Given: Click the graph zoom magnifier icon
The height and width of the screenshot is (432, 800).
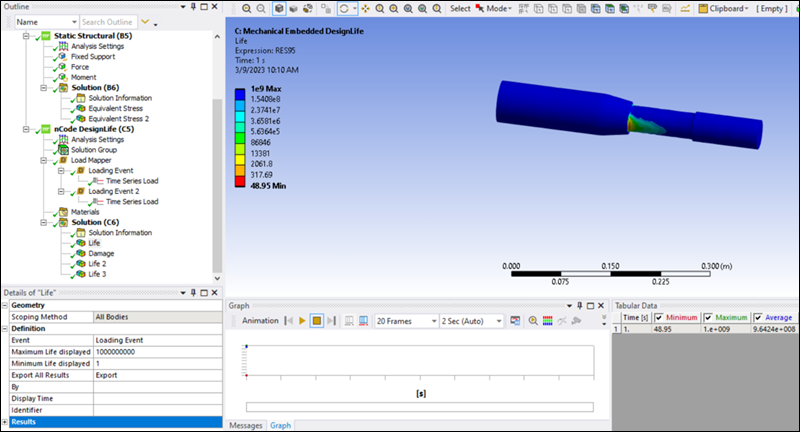Looking at the screenshot, I should click(x=532, y=321).
